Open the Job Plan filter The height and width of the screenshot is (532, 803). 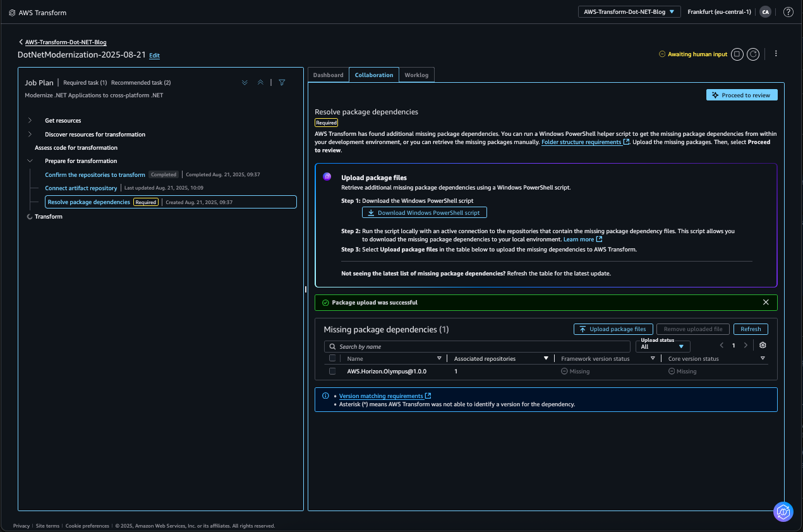[282, 82]
